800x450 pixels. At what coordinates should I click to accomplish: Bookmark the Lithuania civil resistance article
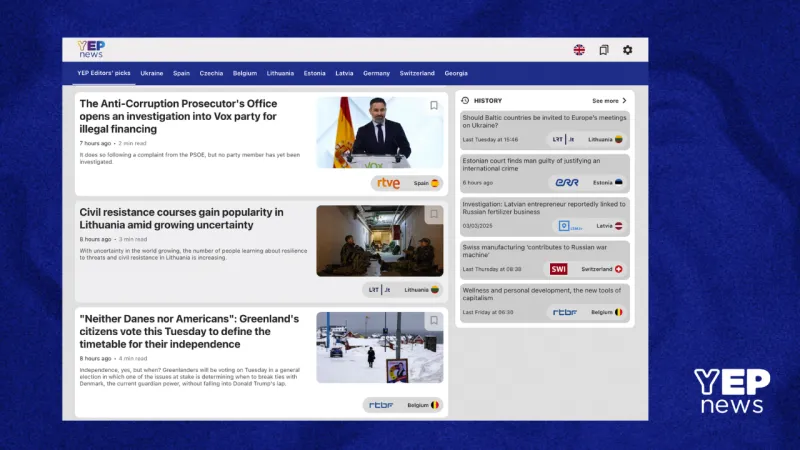[x=434, y=214]
